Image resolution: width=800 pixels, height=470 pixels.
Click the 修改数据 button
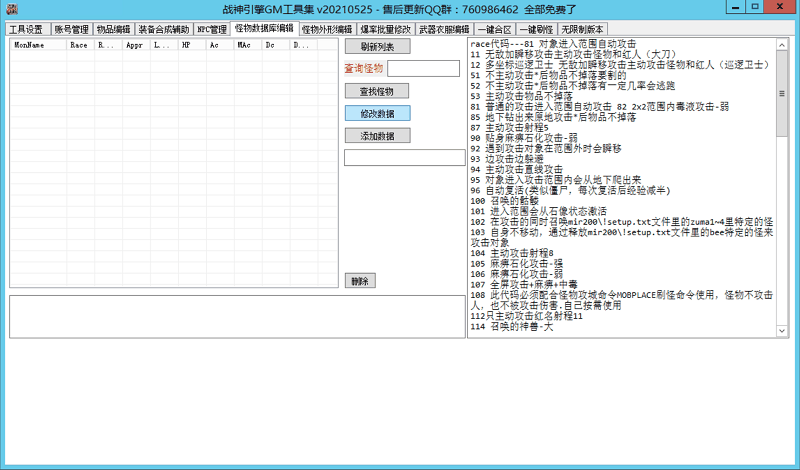click(x=377, y=113)
